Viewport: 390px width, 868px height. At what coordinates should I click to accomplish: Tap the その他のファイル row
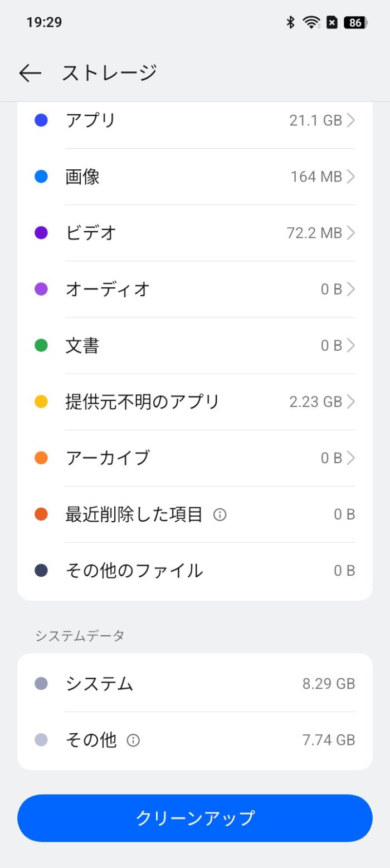coord(195,570)
